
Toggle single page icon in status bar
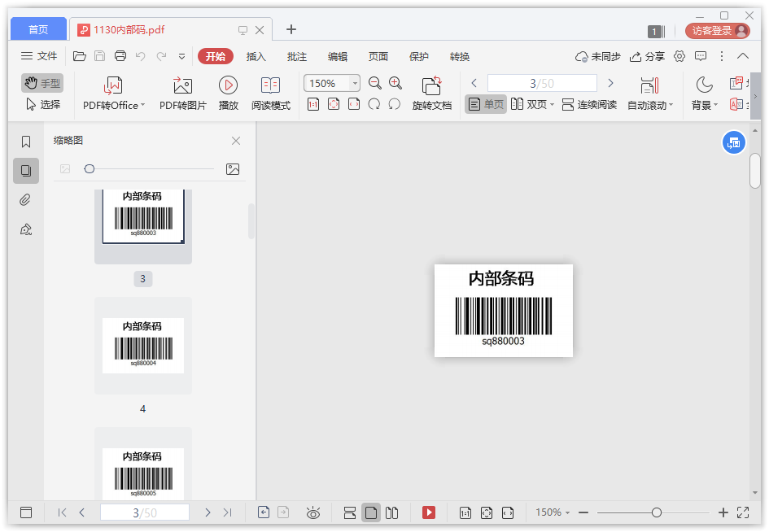click(371, 512)
